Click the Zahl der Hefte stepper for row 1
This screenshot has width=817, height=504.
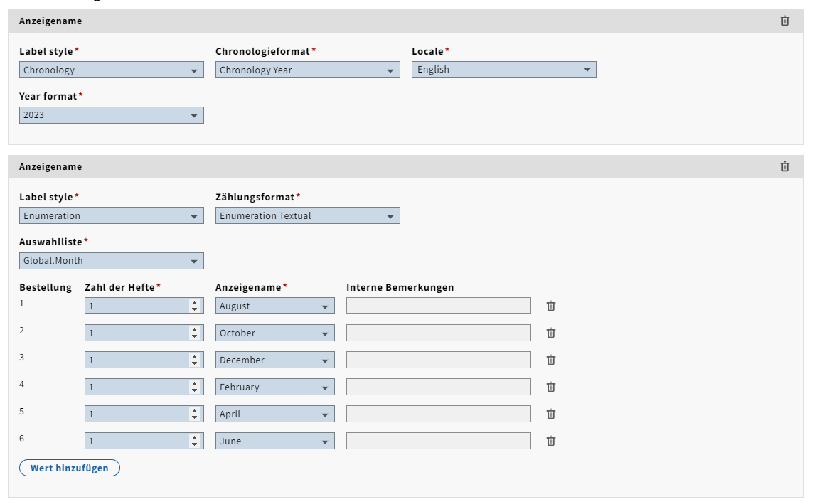195,306
